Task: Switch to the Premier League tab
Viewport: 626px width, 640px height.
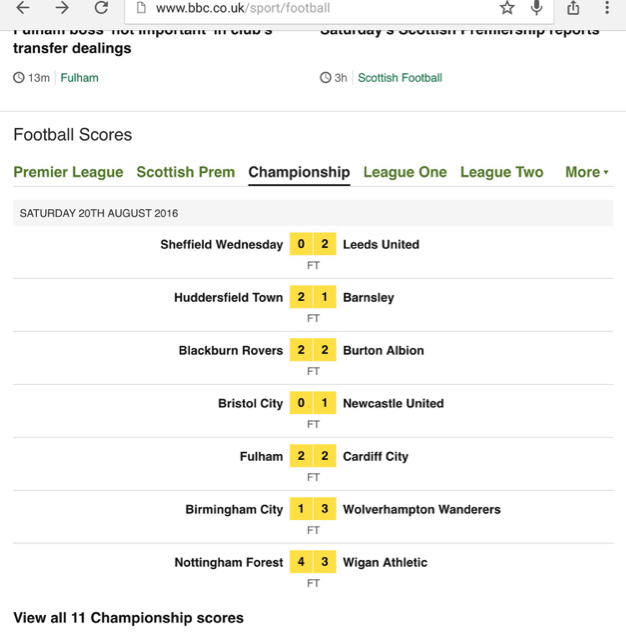Action: tap(68, 172)
